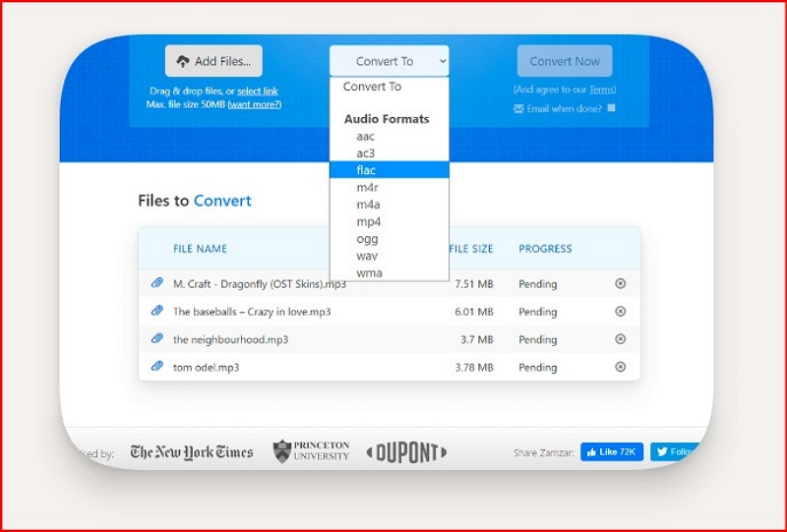Click the 7.51 MB size value

click(474, 284)
